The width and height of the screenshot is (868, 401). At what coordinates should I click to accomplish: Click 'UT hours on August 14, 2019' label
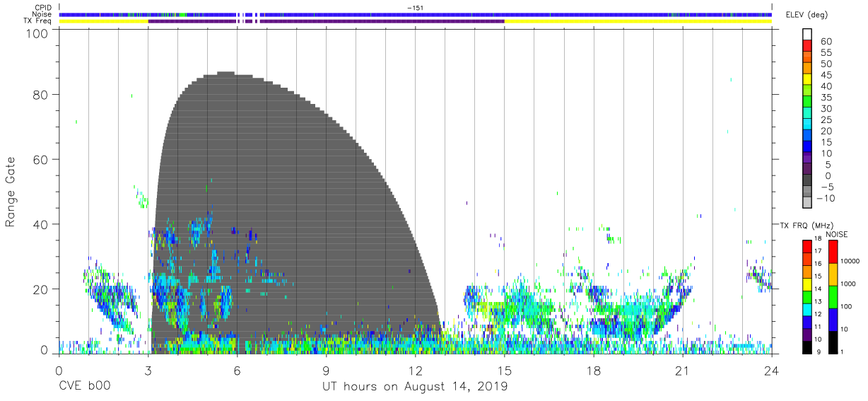415,387
